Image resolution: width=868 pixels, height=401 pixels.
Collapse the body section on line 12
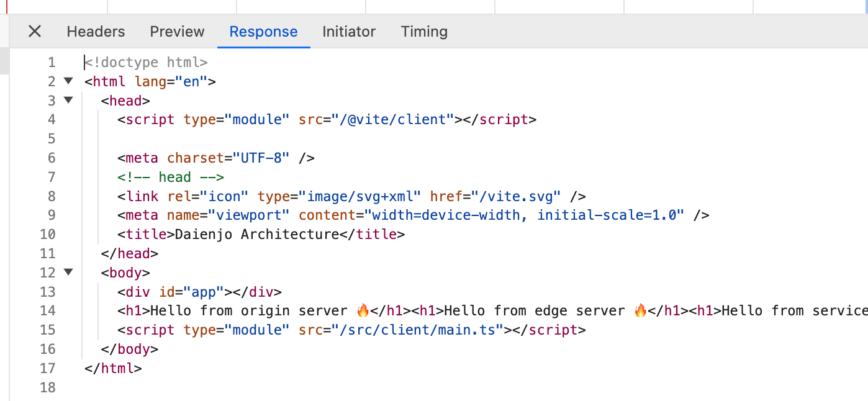click(68, 272)
